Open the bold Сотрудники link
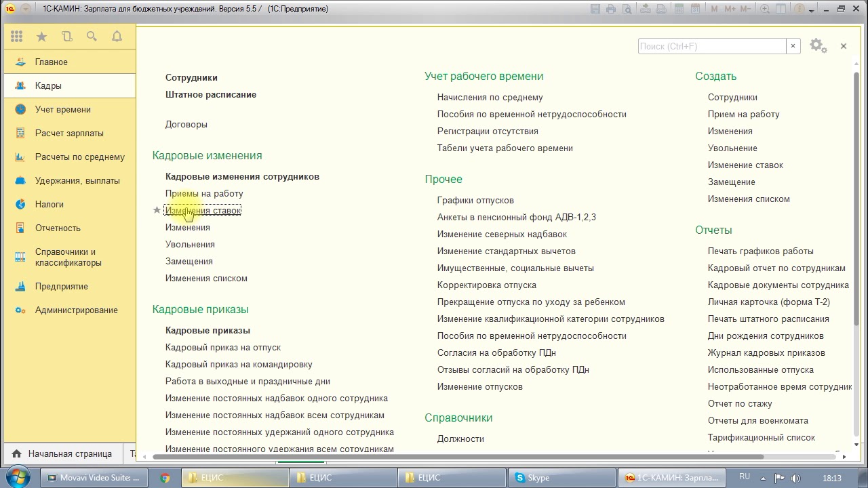The width and height of the screenshot is (868, 488). (x=191, y=77)
